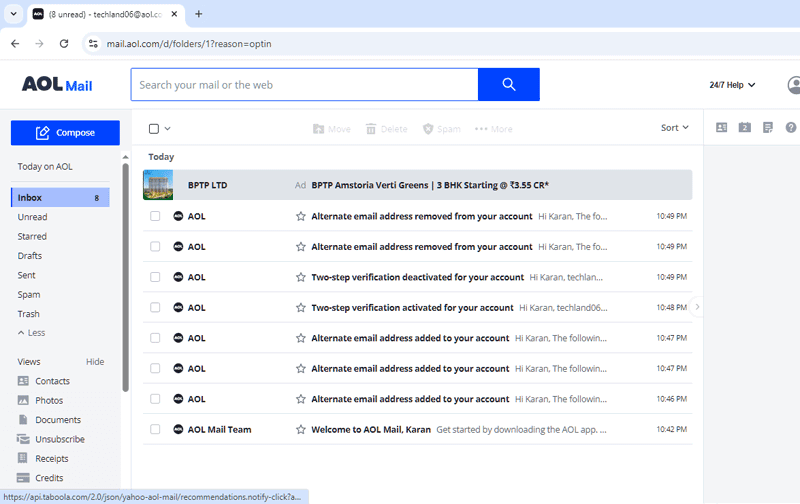Open the Sort dropdown
Image resolution: width=800 pixels, height=504 pixels.
point(674,128)
